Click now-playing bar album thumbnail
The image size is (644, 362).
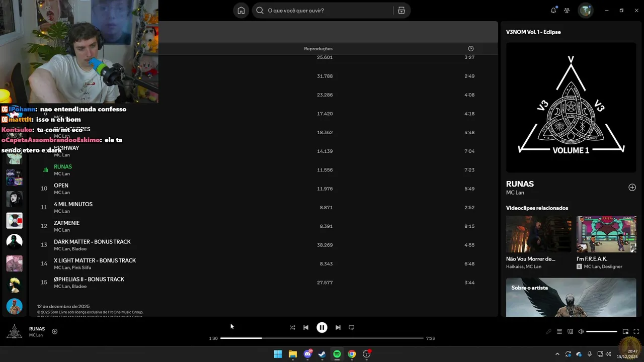[x=14, y=331]
